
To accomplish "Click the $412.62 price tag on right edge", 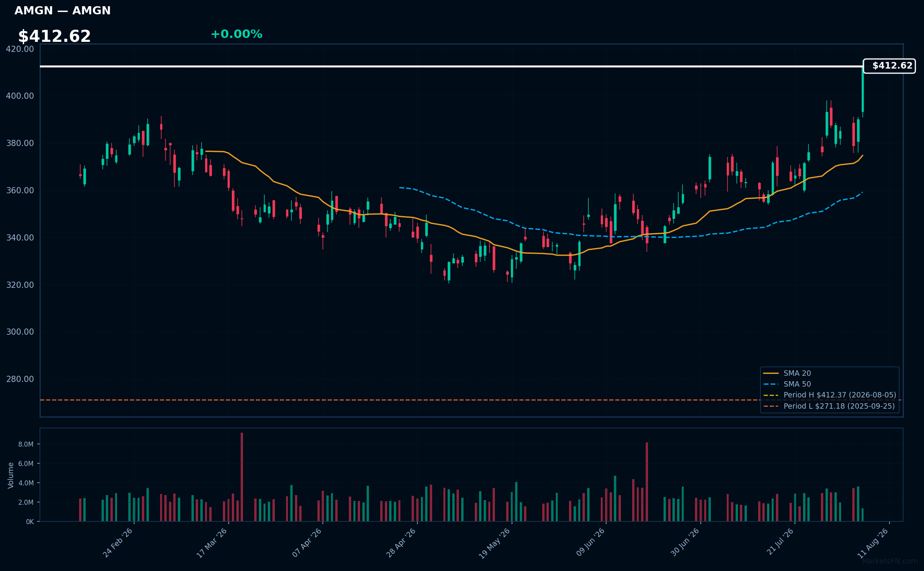I will (x=890, y=66).
